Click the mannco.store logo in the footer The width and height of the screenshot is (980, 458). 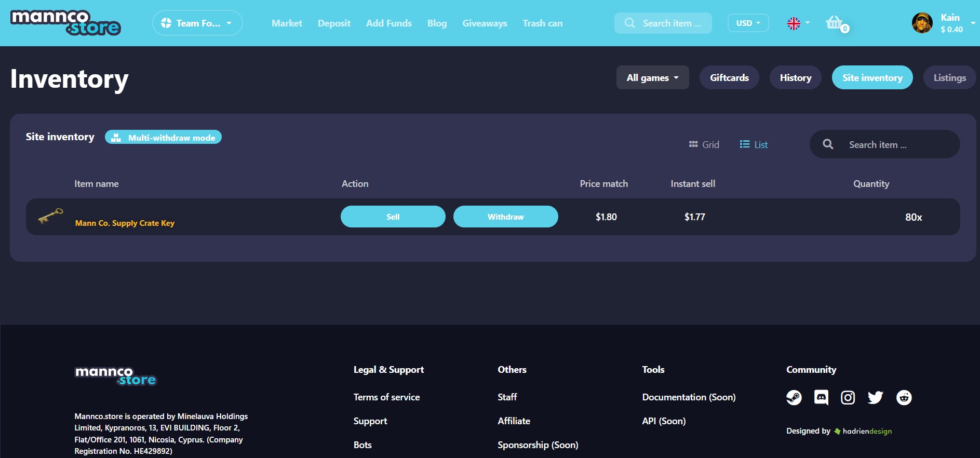tap(115, 375)
